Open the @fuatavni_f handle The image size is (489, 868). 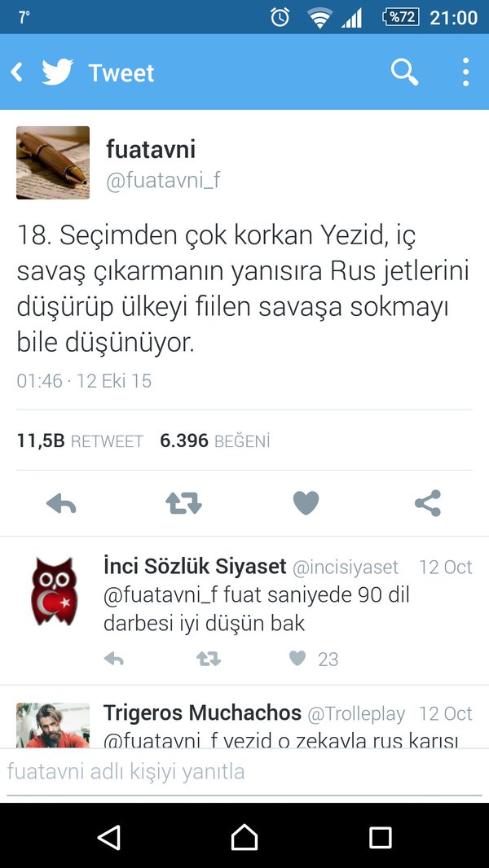[x=163, y=181]
